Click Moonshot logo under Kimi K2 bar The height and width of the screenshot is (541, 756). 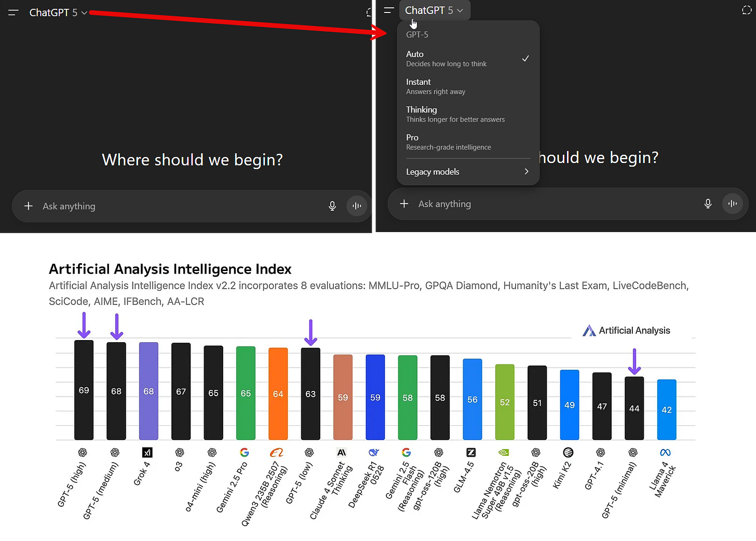pos(568,453)
